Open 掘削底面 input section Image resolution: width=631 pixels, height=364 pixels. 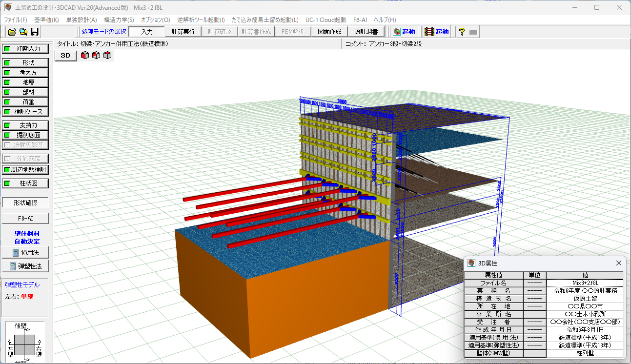click(26, 135)
